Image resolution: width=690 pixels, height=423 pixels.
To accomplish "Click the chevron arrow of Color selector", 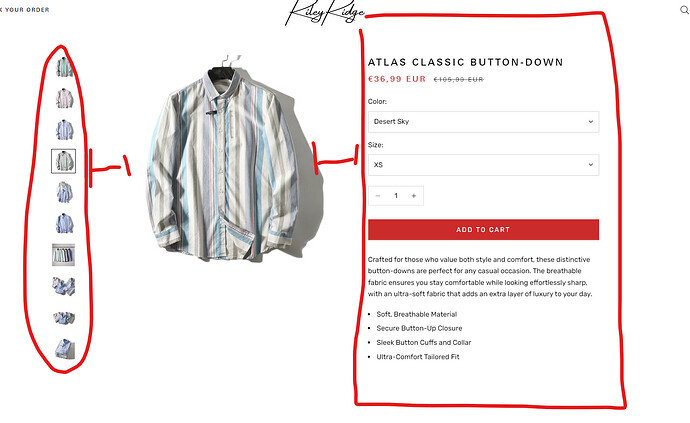I will (591, 121).
